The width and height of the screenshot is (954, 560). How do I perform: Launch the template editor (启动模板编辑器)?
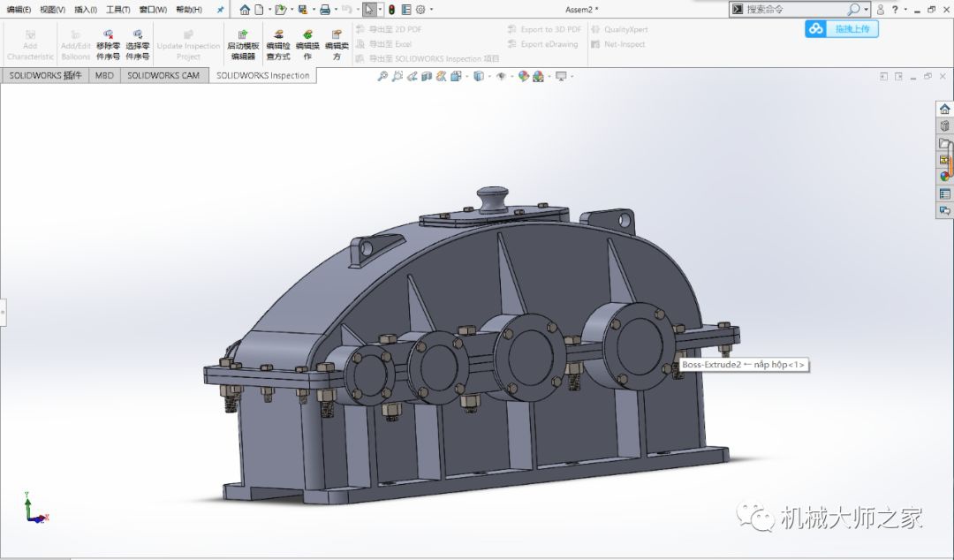coord(243,44)
